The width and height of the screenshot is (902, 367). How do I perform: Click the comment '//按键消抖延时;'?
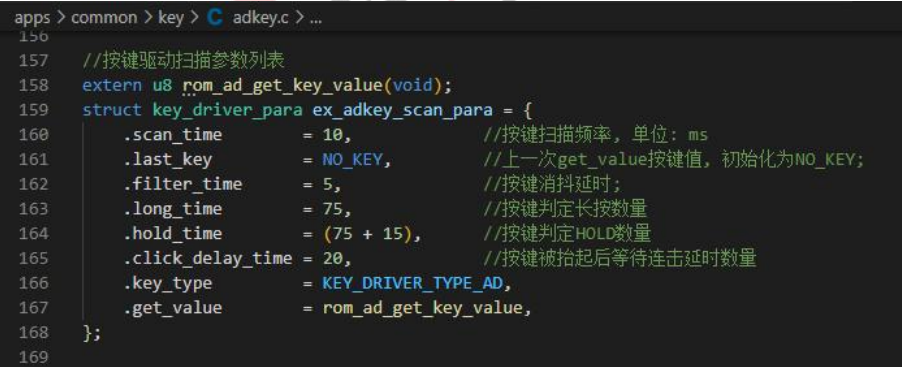pos(552,185)
